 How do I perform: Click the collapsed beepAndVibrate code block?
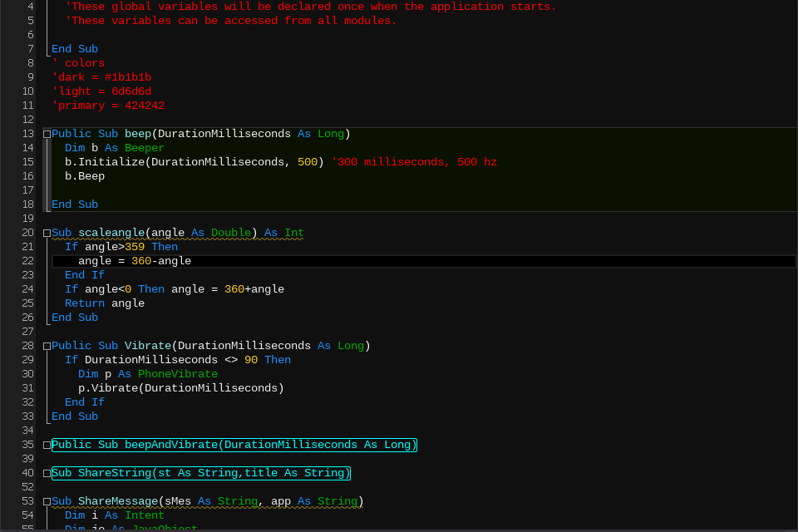click(x=234, y=445)
